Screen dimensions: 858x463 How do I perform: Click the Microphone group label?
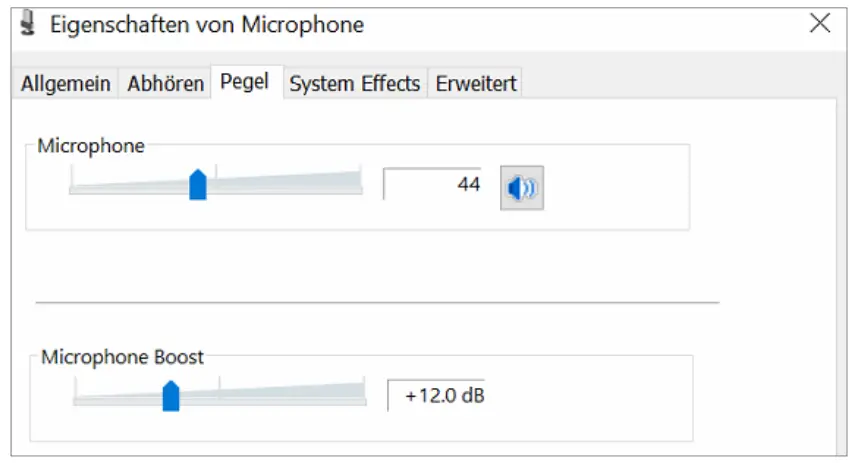(x=91, y=146)
